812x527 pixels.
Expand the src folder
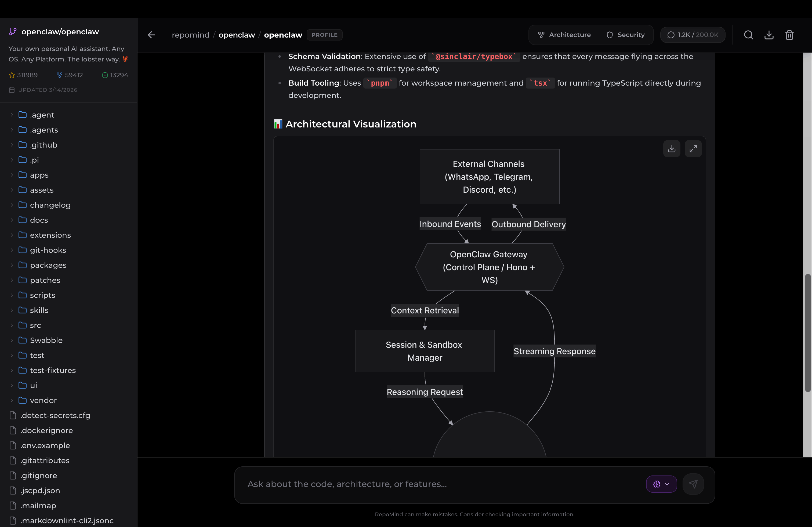coord(12,325)
